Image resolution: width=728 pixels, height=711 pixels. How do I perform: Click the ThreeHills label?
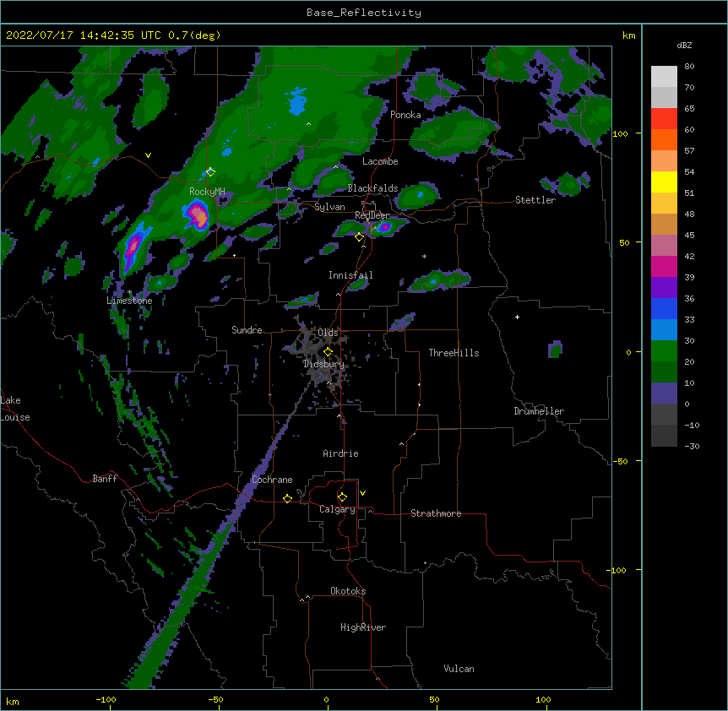tap(454, 353)
